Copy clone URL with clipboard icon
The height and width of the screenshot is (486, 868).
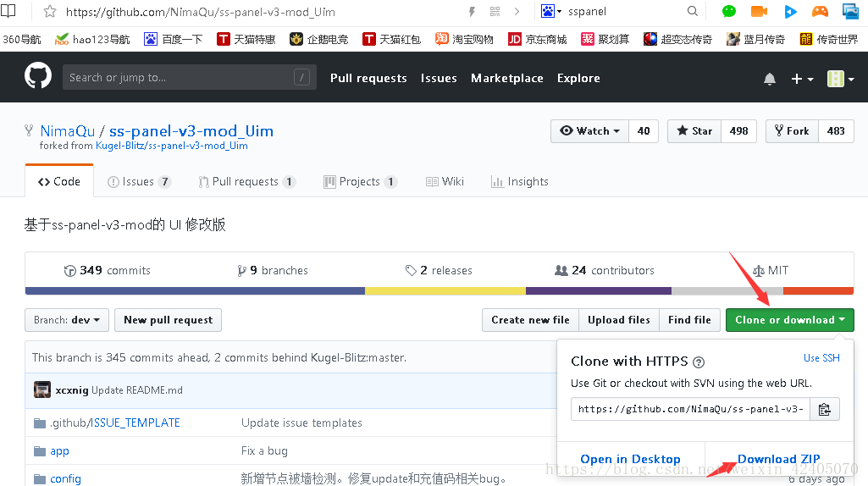(824, 409)
